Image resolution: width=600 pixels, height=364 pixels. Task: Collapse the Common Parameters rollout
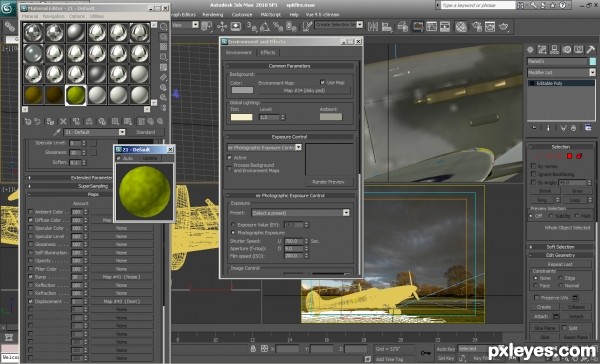289,66
